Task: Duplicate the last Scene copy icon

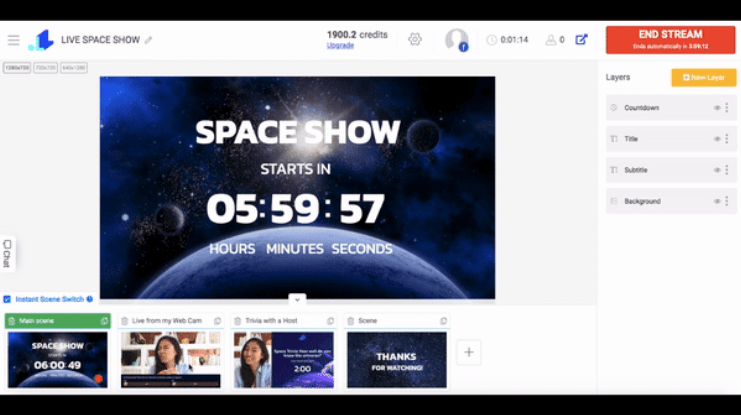Action: click(x=443, y=321)
